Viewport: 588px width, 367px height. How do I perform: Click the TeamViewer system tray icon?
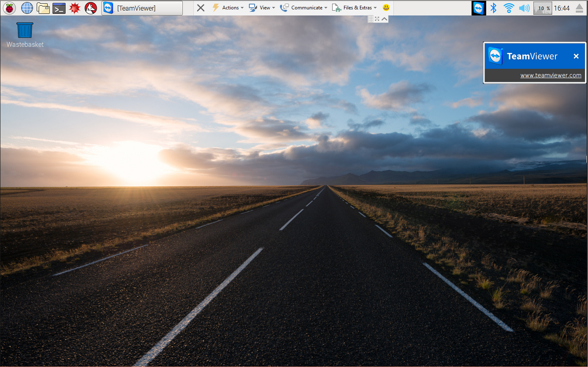(479, 8)
